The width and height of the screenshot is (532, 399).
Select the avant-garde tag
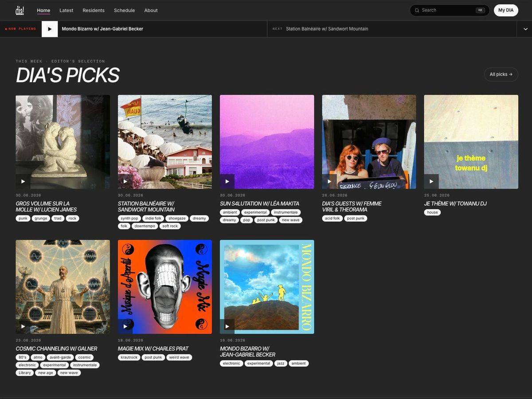(x=60, y=357)
